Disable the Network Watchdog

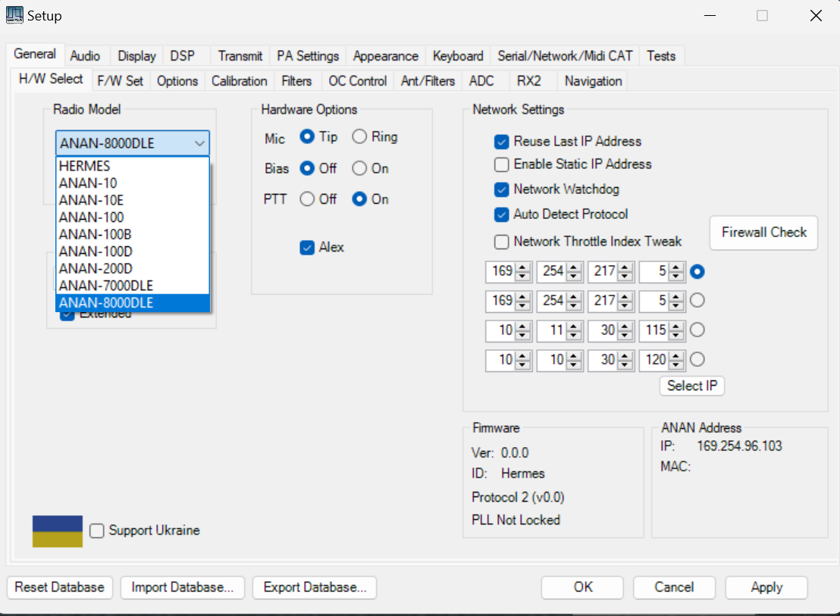[501, 189]
